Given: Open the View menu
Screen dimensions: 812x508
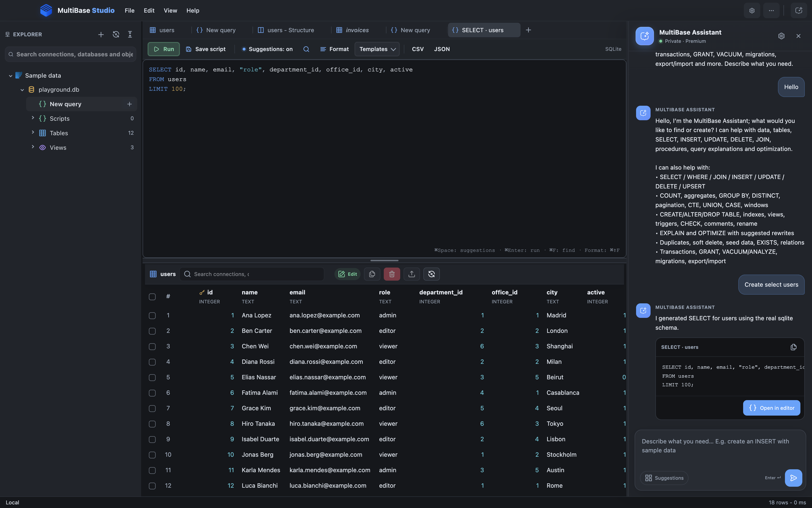Looking at the screenshot, I should [170, 10].
